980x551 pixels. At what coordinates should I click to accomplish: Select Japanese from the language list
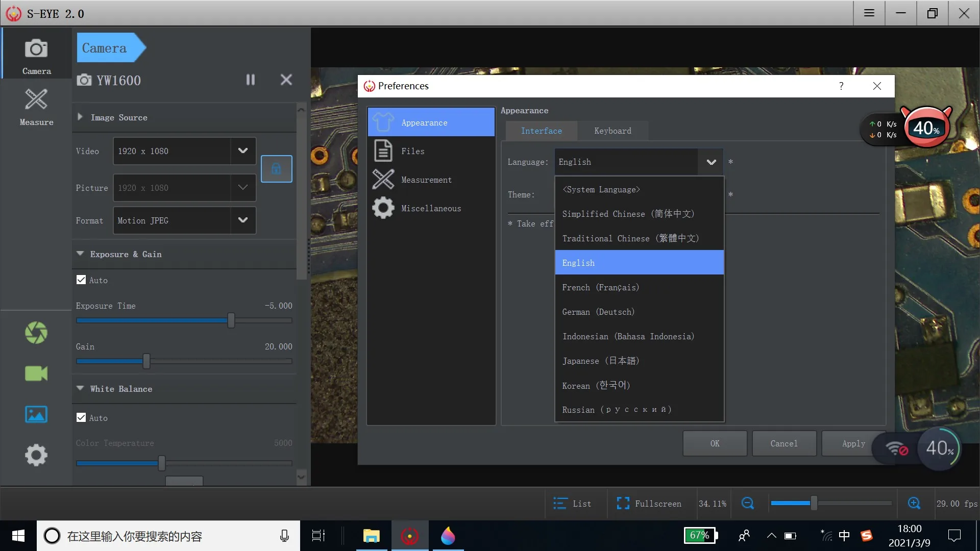[600, 361]
